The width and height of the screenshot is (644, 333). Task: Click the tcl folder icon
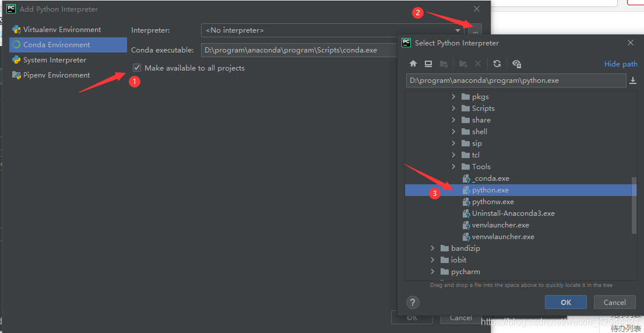tap(465, 155)
